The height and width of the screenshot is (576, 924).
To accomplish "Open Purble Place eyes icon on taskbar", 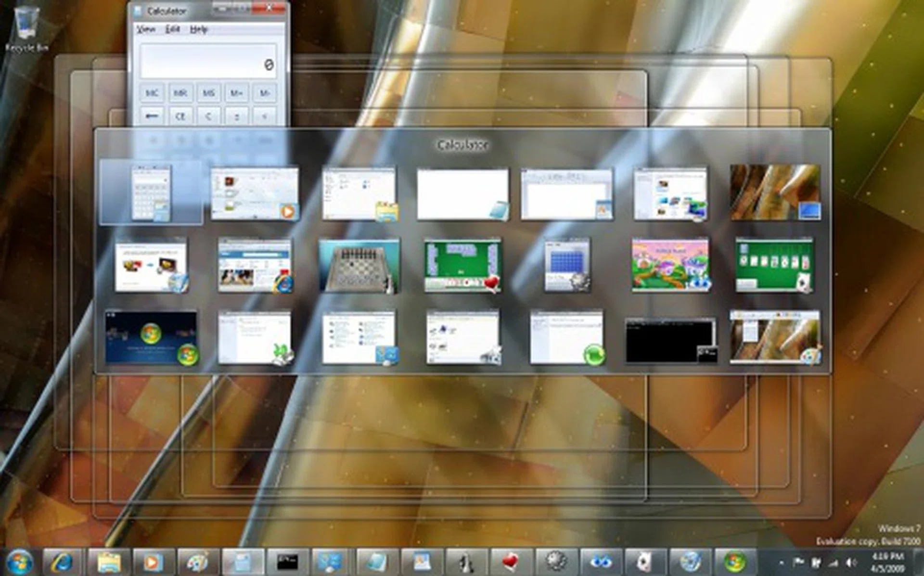I will coord(601,561).
